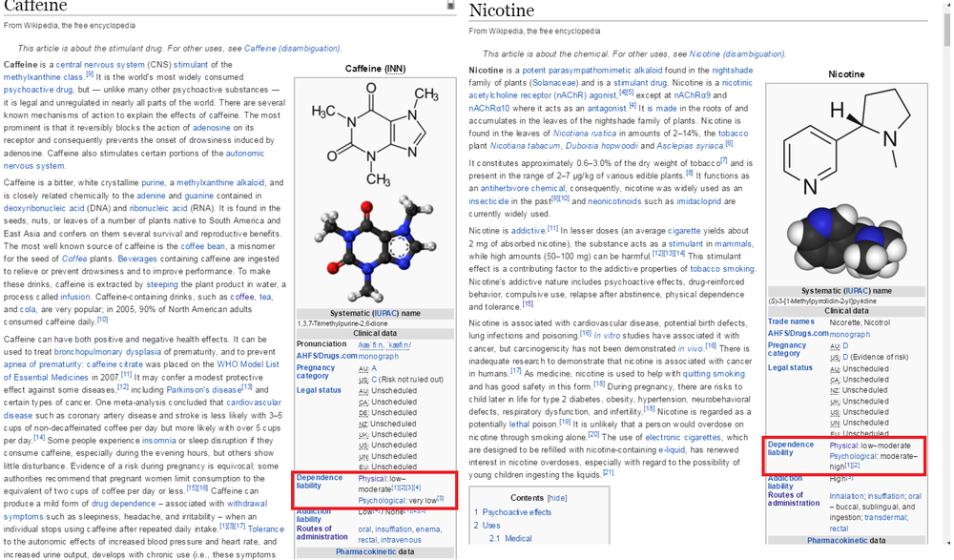Click the antagonist link
This screenshot has height=560, width=954.
point(606,109)
